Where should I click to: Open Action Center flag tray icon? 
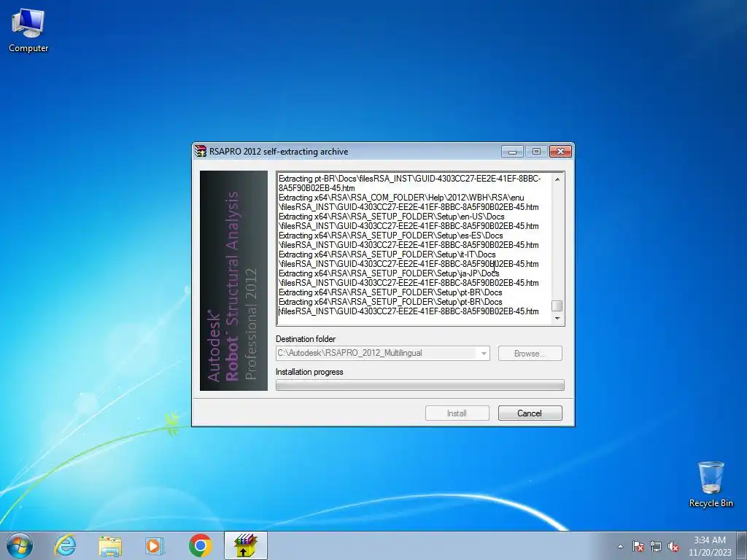pyautogui.click(x=638, y=546)
